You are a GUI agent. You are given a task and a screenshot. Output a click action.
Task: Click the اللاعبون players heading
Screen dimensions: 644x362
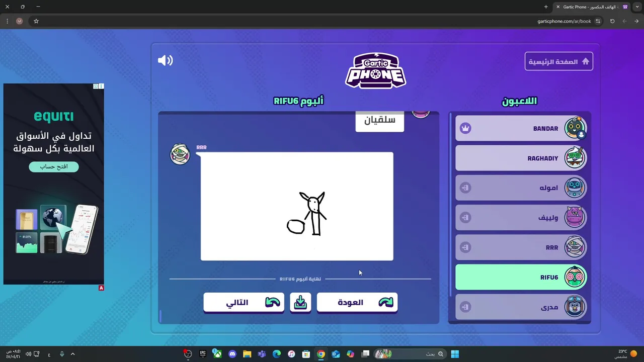coord(519,101)
